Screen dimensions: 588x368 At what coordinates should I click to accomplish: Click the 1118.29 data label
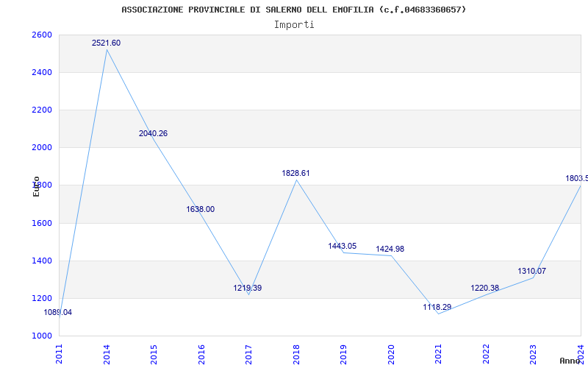[x=437, y=307]
